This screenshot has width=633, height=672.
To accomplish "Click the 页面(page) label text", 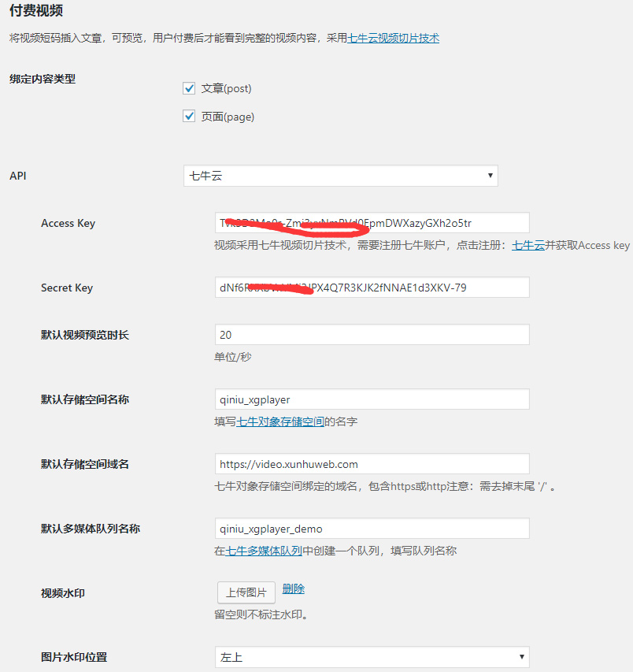I will click(228, 117).
